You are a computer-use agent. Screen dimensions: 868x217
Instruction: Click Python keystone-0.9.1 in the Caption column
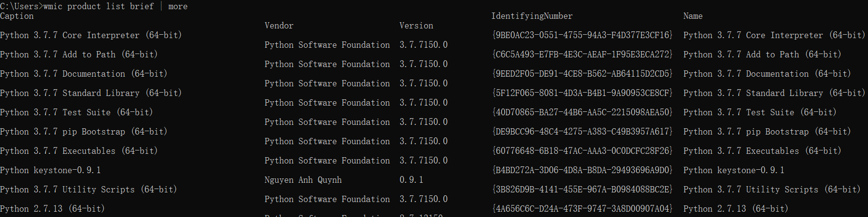[x=51, y=170]
